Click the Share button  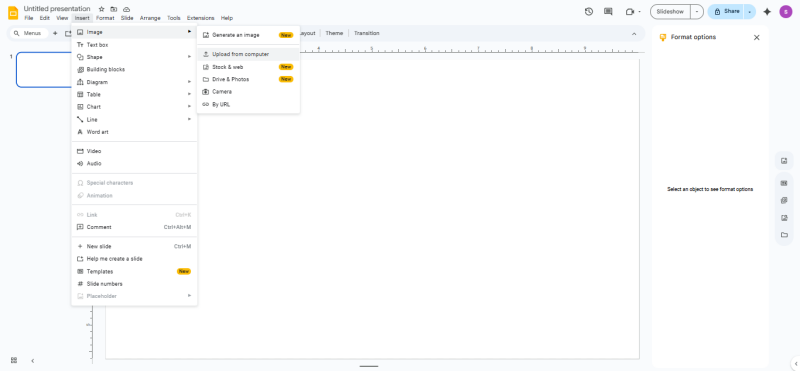726,11
